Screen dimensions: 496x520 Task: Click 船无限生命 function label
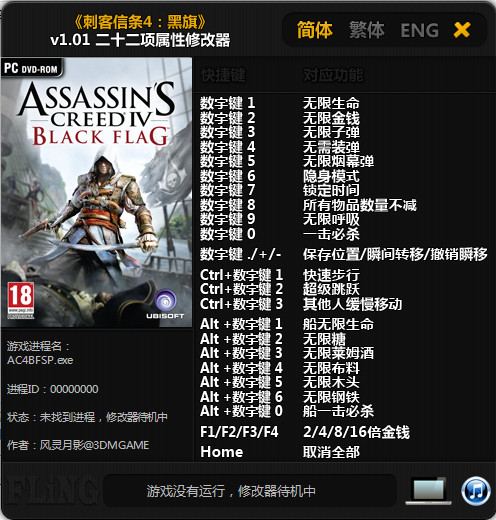(x=338, y=324)
